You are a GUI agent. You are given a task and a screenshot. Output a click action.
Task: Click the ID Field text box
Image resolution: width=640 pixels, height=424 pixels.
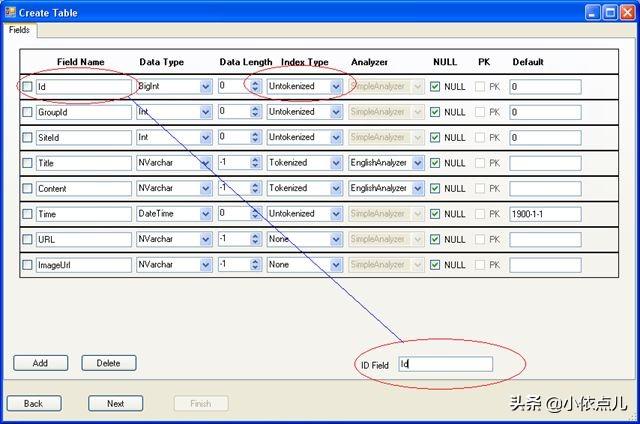coord(445,365)
